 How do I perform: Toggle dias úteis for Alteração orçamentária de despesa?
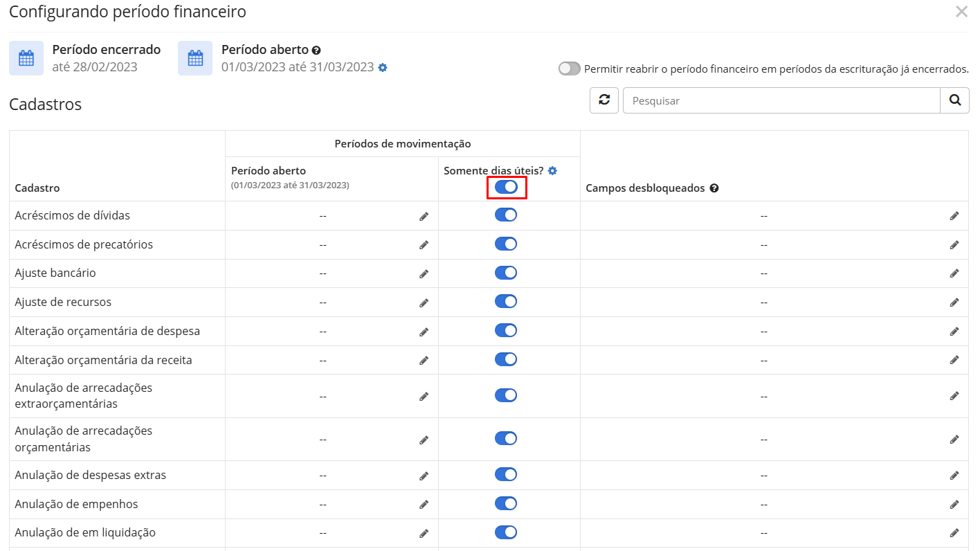pyautogui.click(x=506, y=330)
